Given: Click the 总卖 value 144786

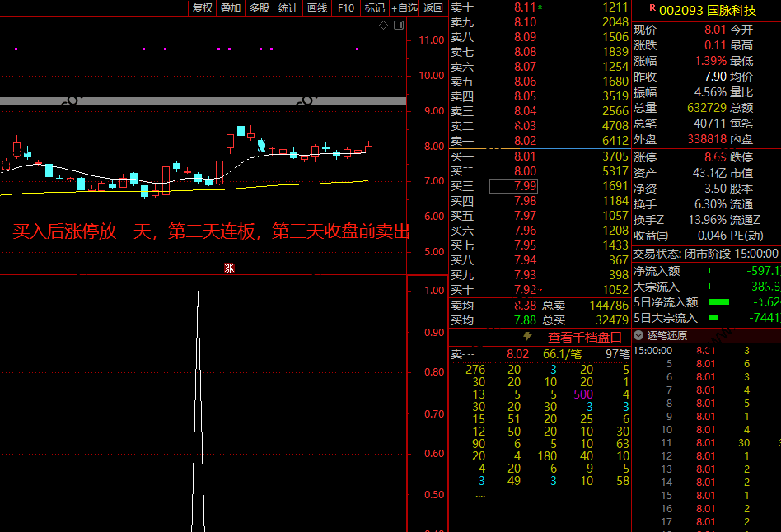Looking at the screenshot, I should click(609, 306).
